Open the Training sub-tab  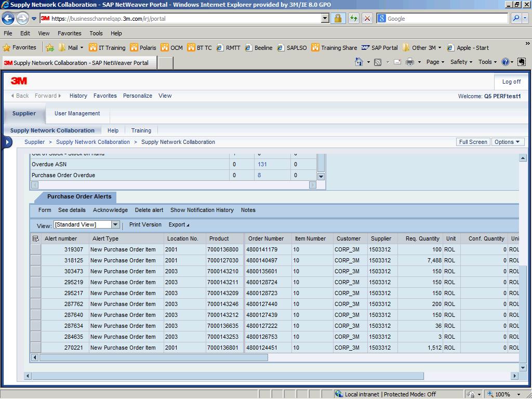(141, 130)
